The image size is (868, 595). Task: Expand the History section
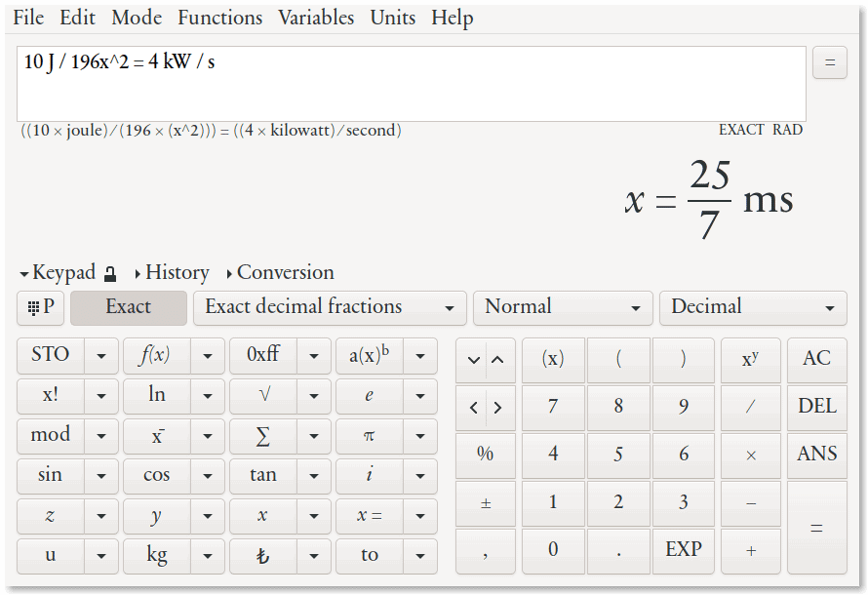pyautogui.click(x=173, y=273)
